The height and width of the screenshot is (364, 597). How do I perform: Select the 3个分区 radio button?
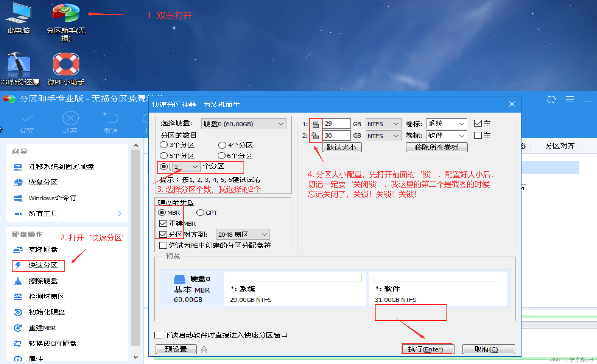pos(164,145)
